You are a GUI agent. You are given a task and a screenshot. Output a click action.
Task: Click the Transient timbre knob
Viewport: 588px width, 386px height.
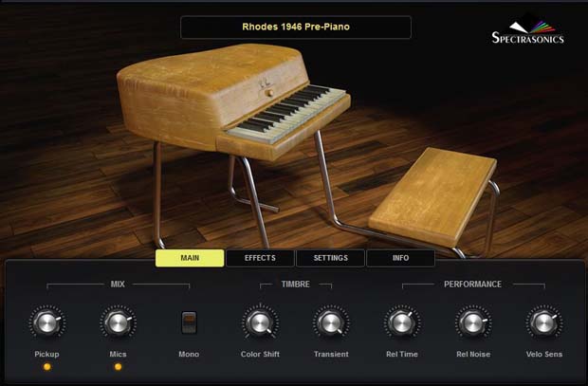pos(331,322)
